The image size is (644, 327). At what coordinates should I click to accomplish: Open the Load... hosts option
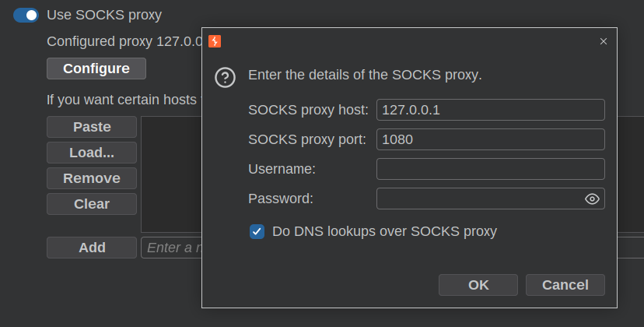point(92,153)
